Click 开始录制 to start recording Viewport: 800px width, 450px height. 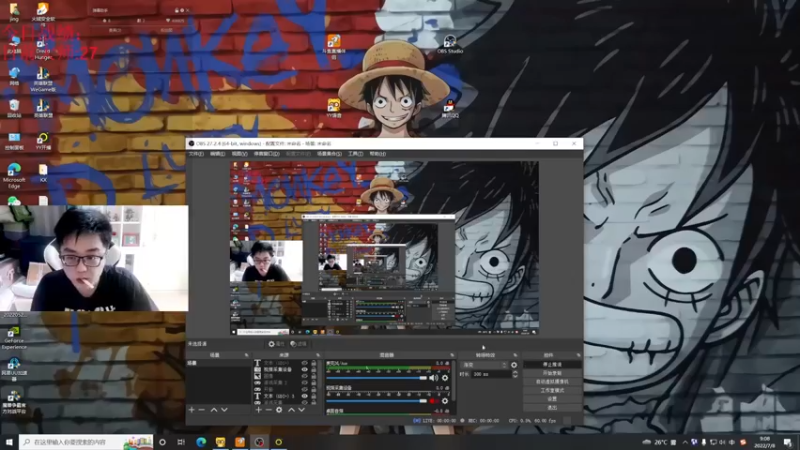tap(552, 373)
